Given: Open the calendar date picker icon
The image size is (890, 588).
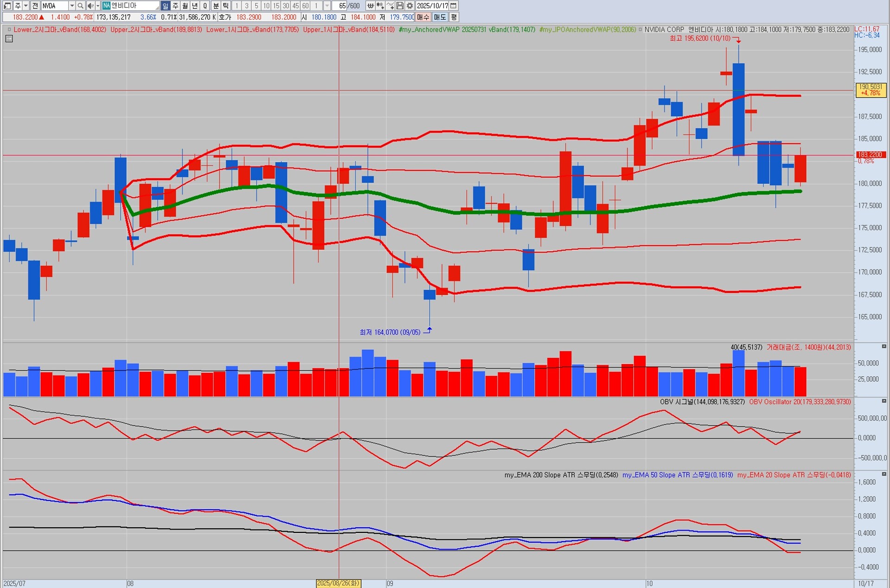Looking at the screenshot, I should pyautogui.click(x=454, y=6).
